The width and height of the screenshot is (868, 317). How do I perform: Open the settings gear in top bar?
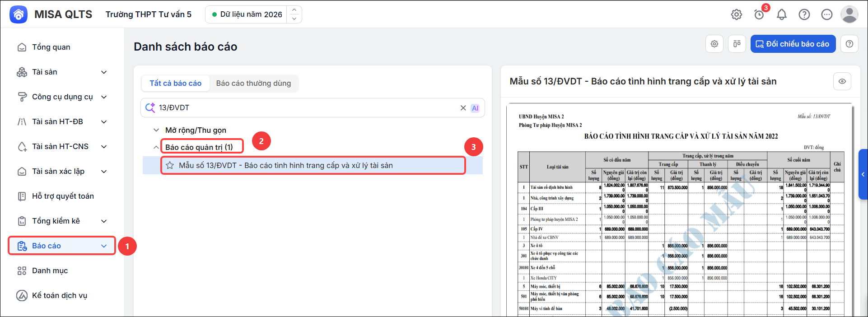point(737,14)
